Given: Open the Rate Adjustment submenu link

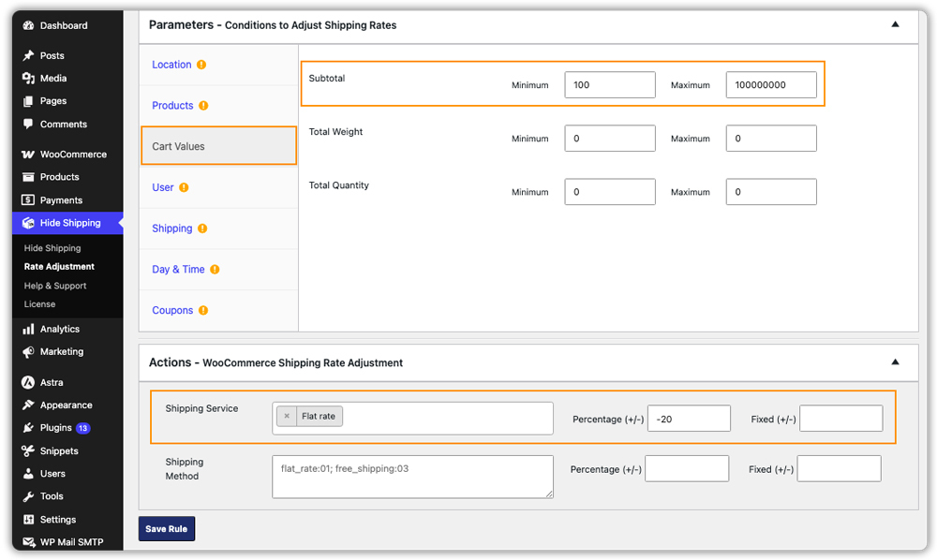Looking at the screenshot, I should (59, 266).
